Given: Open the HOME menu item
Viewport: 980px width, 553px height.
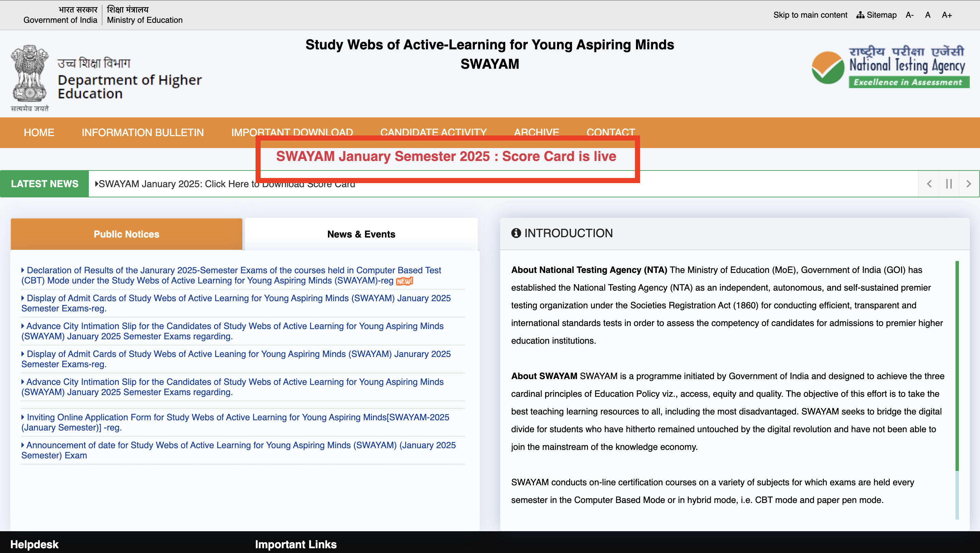Looking at the screenshot, I should [39, 132].
